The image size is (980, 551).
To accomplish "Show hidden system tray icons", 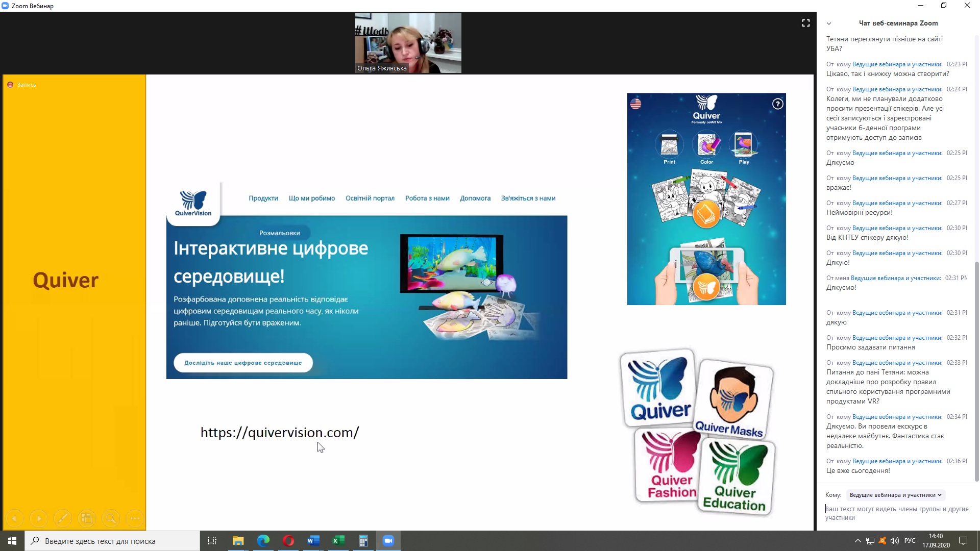I will click(858, 541).
